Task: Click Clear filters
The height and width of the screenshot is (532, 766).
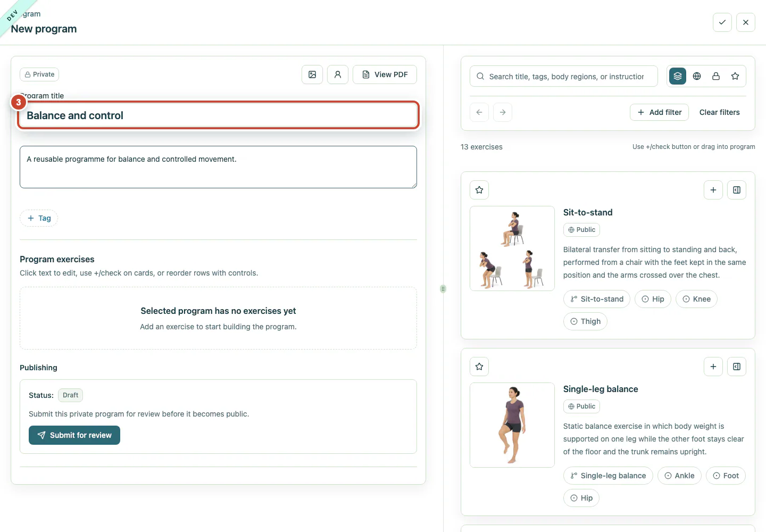Action: (720, 112)
